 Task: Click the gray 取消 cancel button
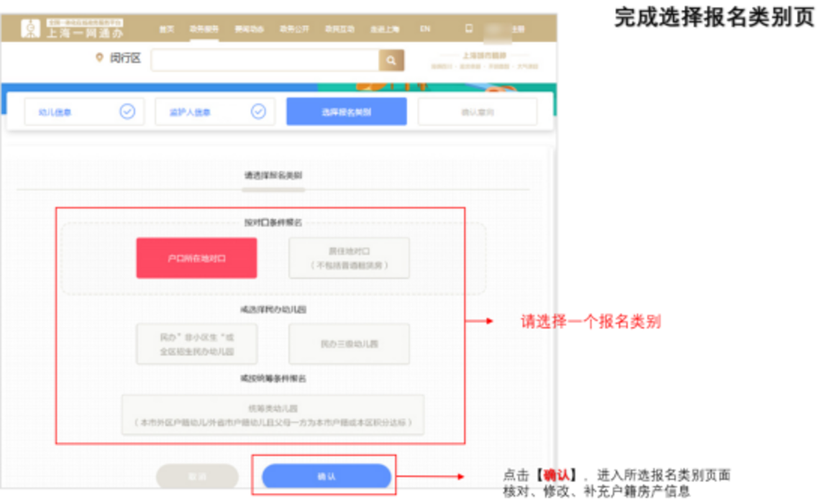[x=197, y=476]
